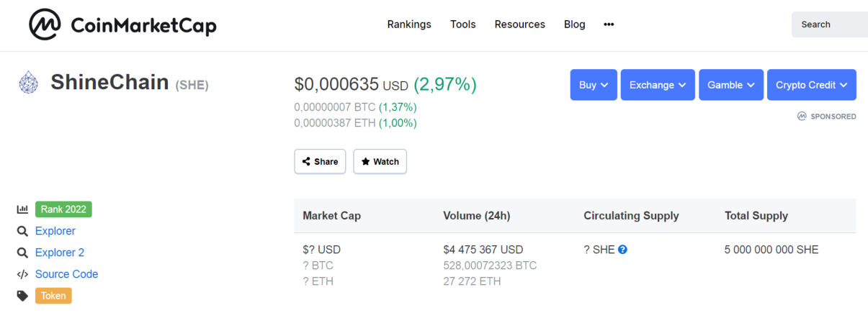Viewport: 868px width, 313px height.
Task: Click the sponsored CoinMarketCap badge icon
Action: [x=802, y=116]
